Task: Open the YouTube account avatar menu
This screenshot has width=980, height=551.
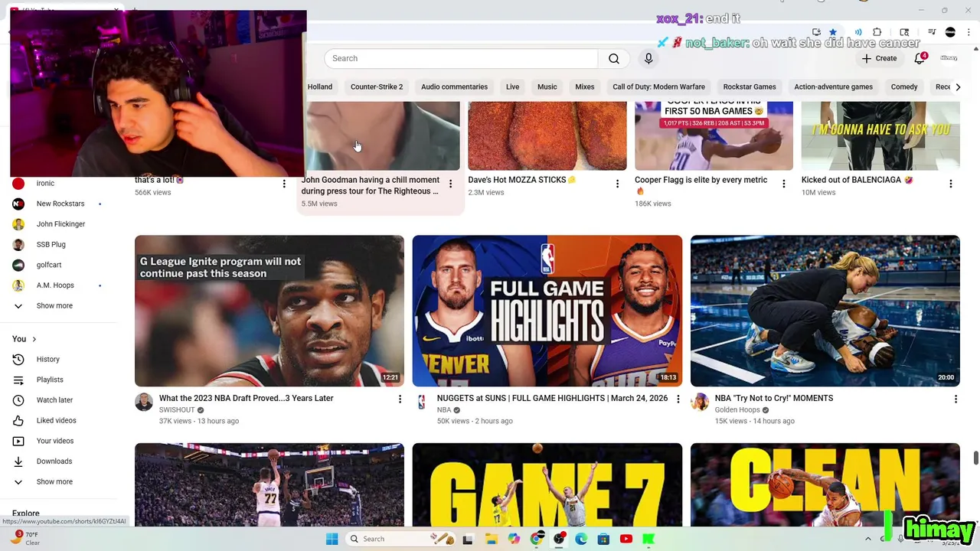Action: pos(949,58)
